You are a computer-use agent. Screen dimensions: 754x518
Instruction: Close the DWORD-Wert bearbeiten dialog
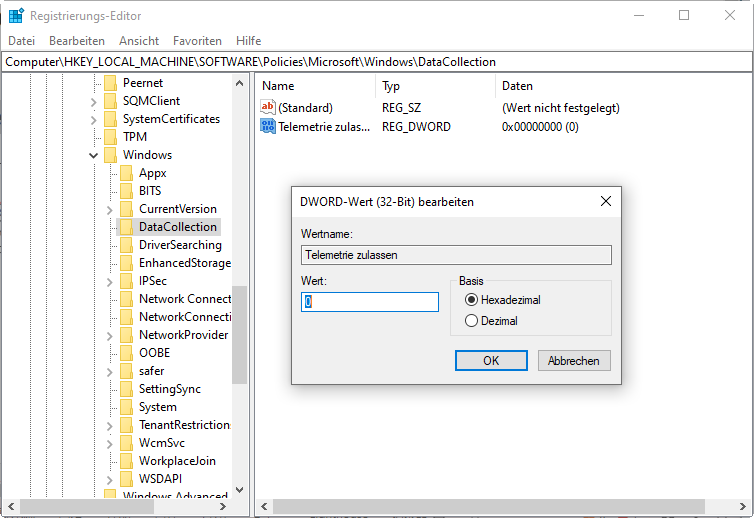[606, 201]
